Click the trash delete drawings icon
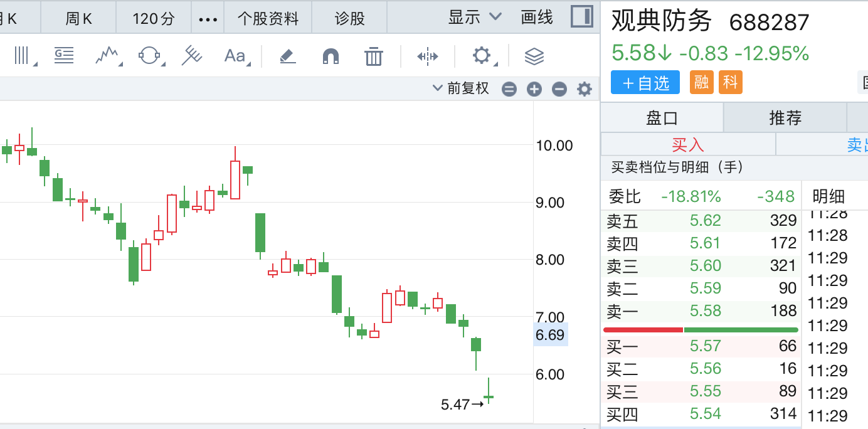868x429 pixels. pos(374,56)
